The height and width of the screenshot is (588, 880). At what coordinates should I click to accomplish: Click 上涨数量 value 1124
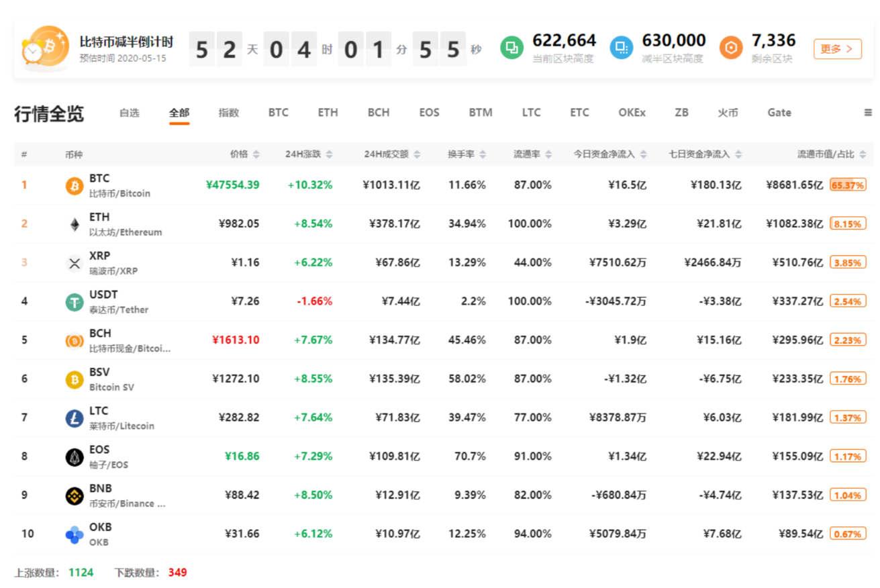(x=81, y=573)
